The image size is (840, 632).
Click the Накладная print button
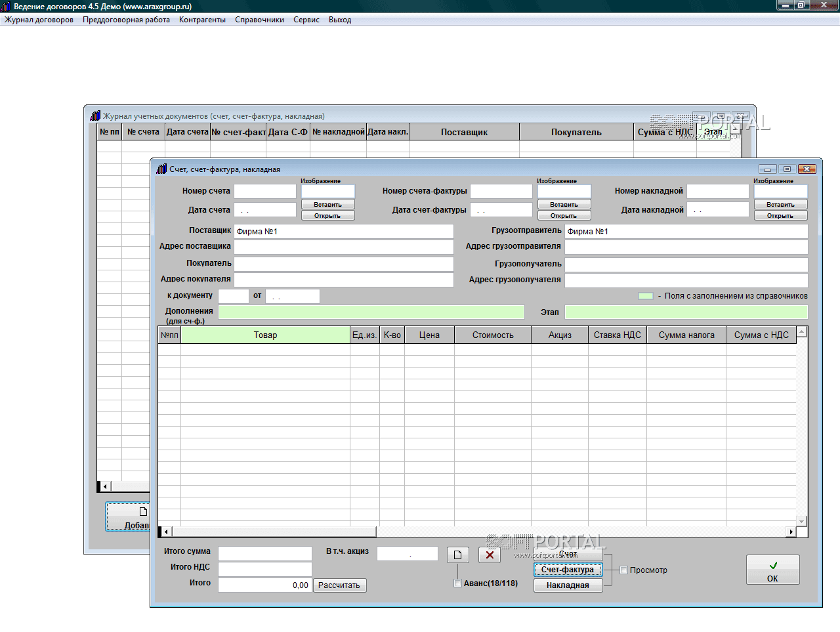(x=568, y=585)
